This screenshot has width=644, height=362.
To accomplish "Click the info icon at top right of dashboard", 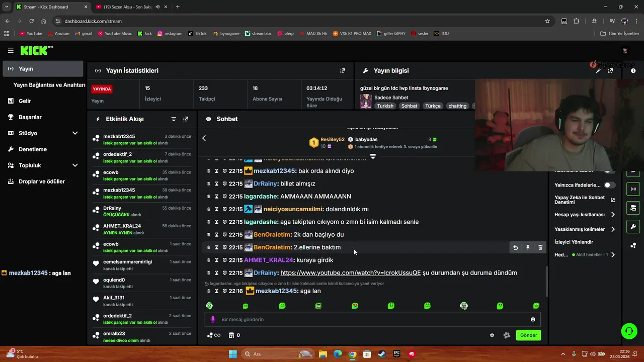I will [633, 71].
